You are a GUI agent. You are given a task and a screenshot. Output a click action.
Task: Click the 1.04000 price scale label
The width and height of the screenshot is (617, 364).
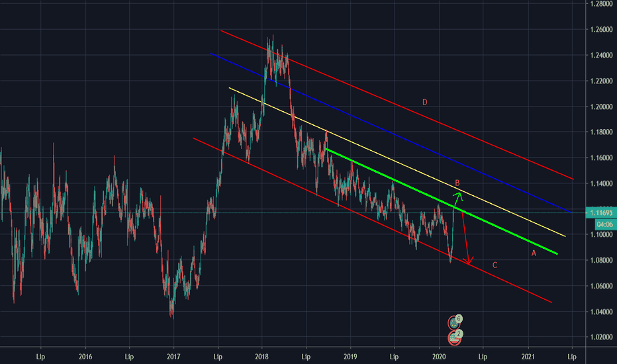(x=601, y=312)
